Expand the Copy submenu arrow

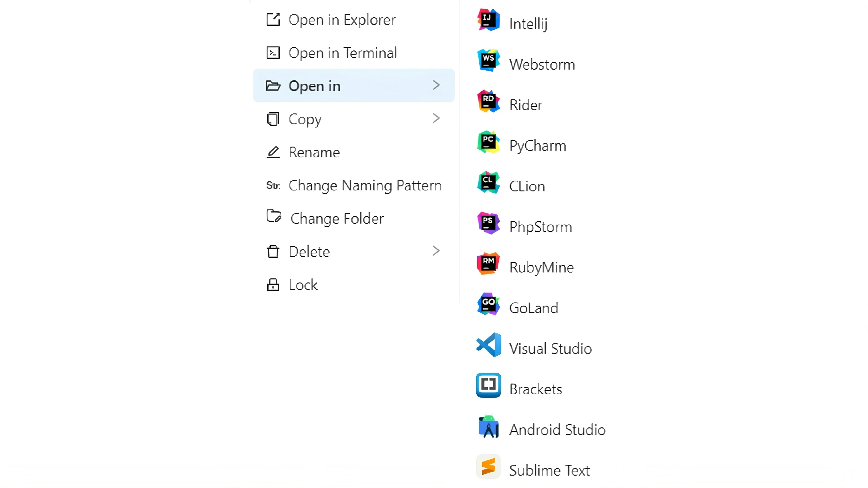[436, 118]
